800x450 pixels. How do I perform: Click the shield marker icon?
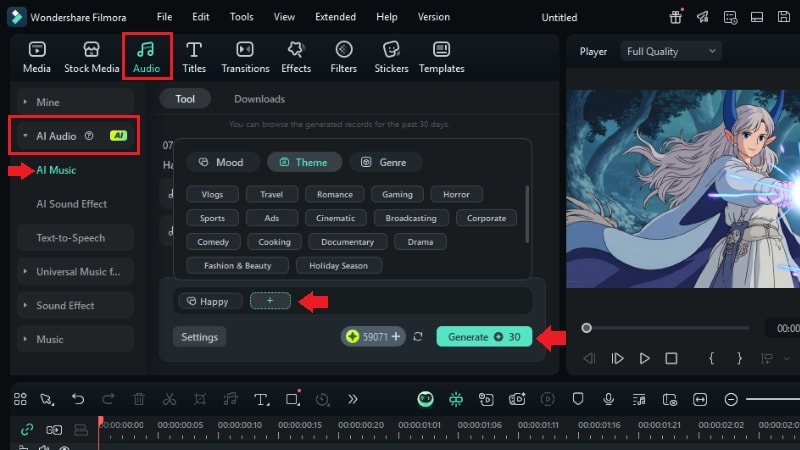(x=578, y=398)
